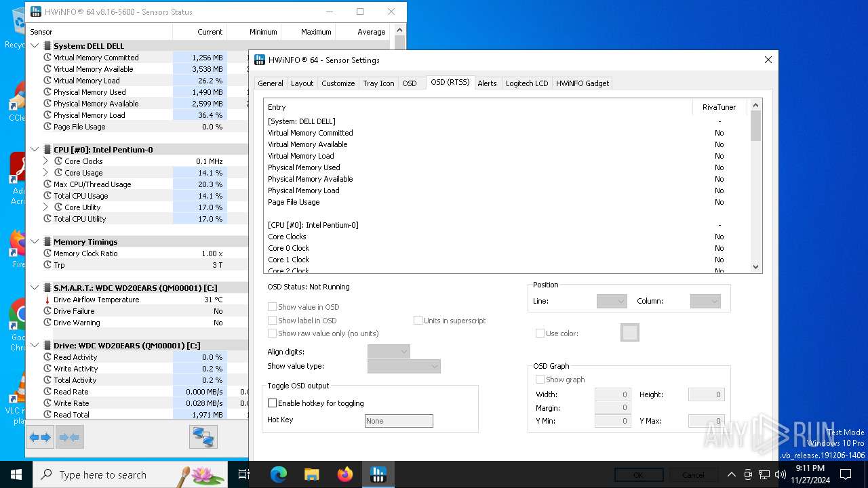Click the greyed collapse arrows button
The image size is (868, 488).
click(x=70, y=437)
